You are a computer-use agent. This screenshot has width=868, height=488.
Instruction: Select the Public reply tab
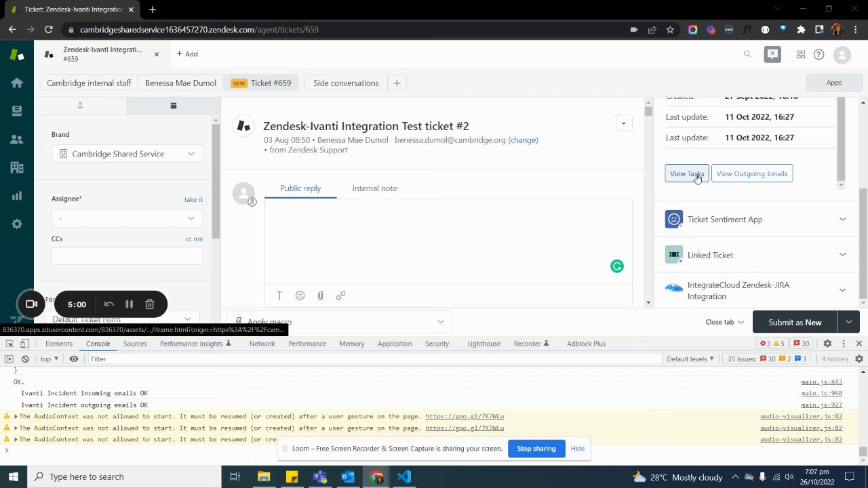[300, 188]
